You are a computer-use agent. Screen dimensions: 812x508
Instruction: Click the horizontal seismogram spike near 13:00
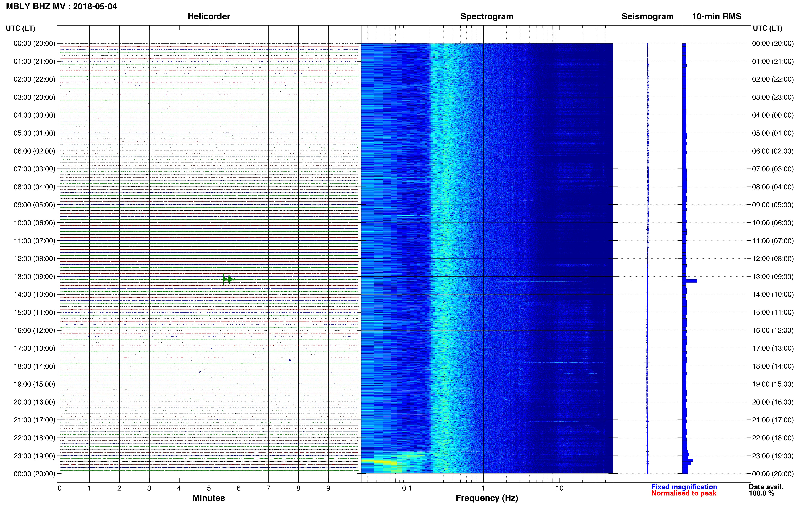(647, 281)
